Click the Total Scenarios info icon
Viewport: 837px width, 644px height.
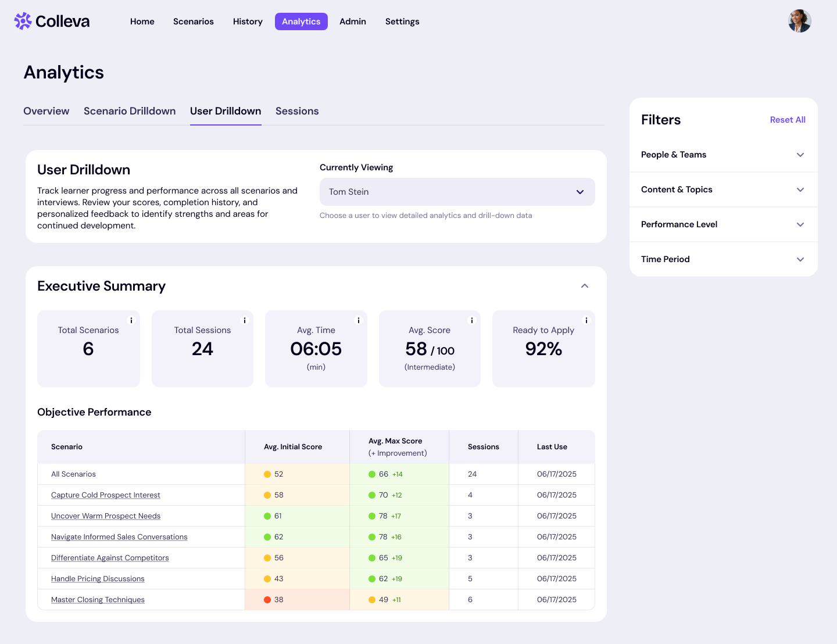click(x=131, y=320)
